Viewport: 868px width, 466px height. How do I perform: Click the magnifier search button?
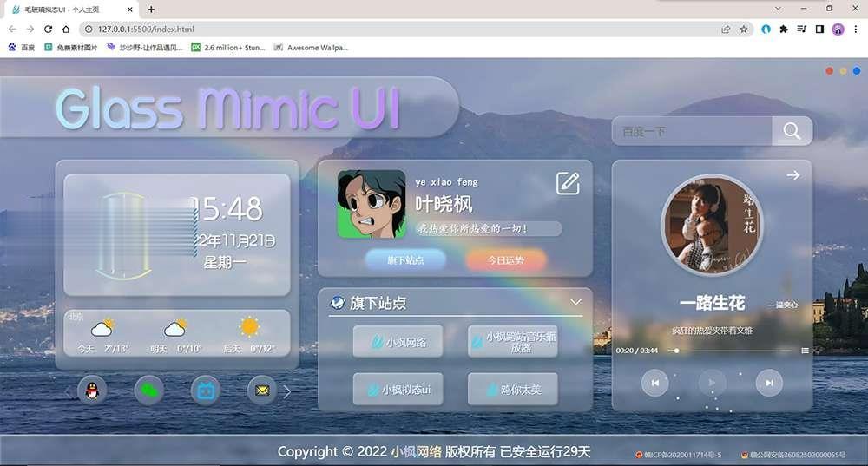point(792,131)
